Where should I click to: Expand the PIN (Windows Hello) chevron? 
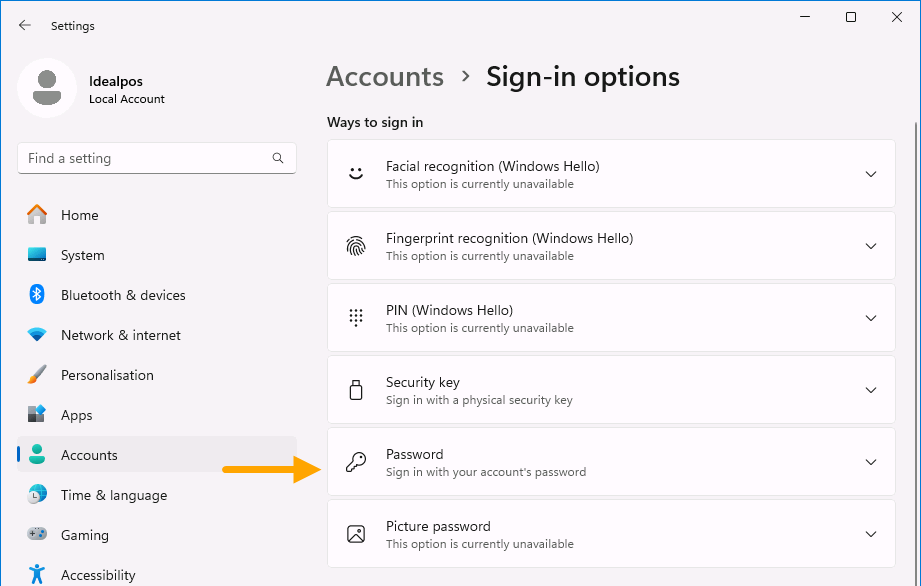pos(870,318)
